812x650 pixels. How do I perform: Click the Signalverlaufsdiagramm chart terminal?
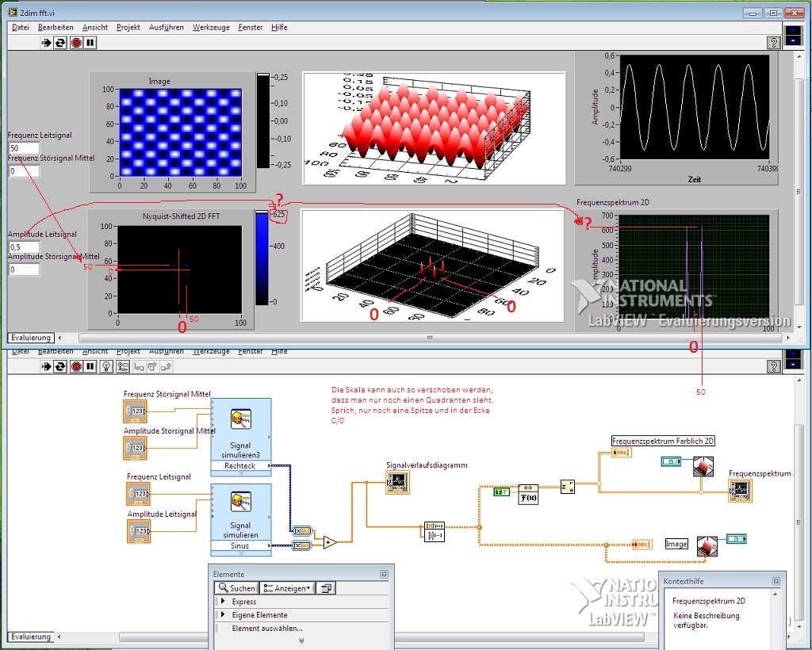pos(398,482)
